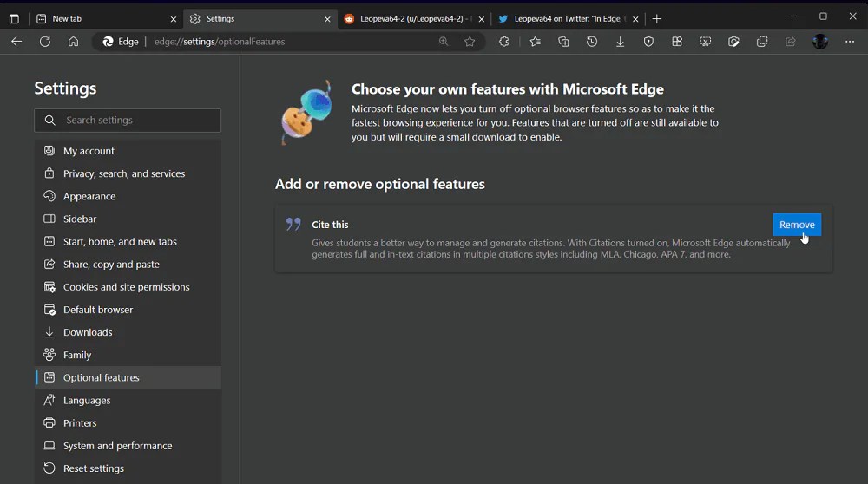The image size is (868, 484).
Task: Open the Share toolbar icon
Action: (x=791, y=42)
